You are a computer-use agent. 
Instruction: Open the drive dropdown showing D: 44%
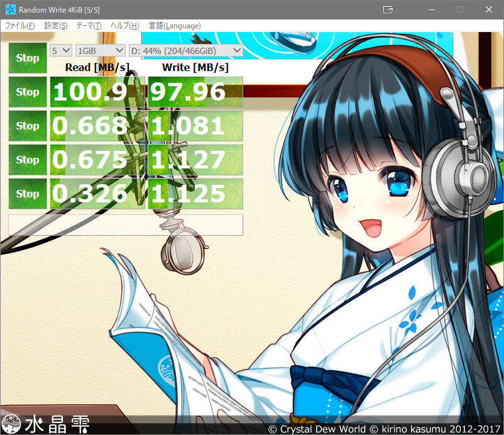click(186, 50)
